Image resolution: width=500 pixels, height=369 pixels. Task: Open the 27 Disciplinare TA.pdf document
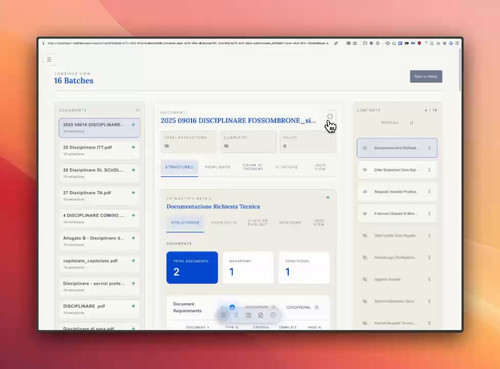(99, 196)
